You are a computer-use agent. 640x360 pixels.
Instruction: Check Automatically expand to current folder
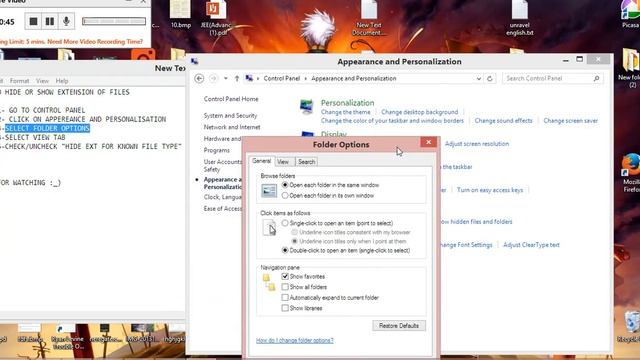tap(285, 298)
